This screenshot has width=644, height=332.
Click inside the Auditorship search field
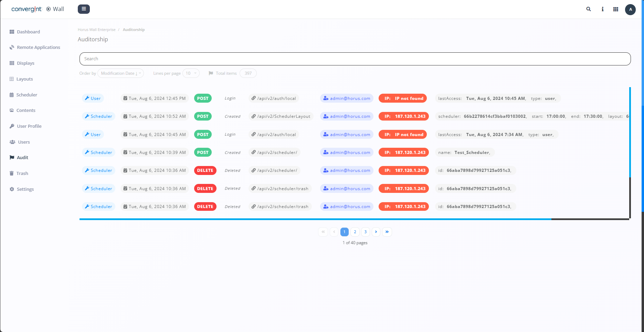355,59
